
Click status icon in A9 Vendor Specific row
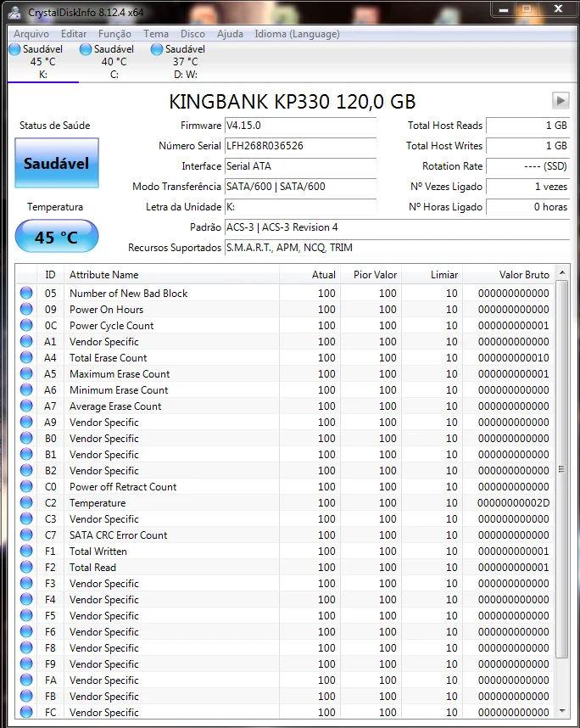[26, 422]
